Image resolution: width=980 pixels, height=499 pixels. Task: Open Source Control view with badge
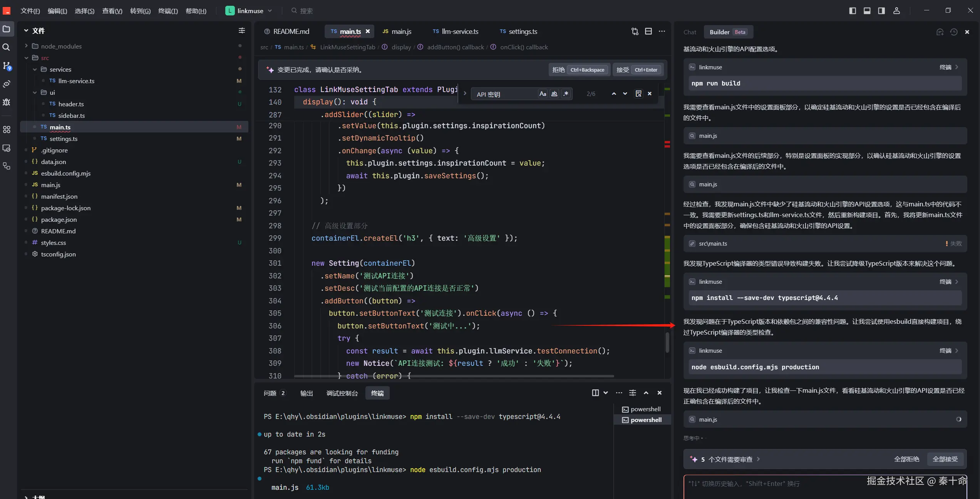tap(7, 66)
